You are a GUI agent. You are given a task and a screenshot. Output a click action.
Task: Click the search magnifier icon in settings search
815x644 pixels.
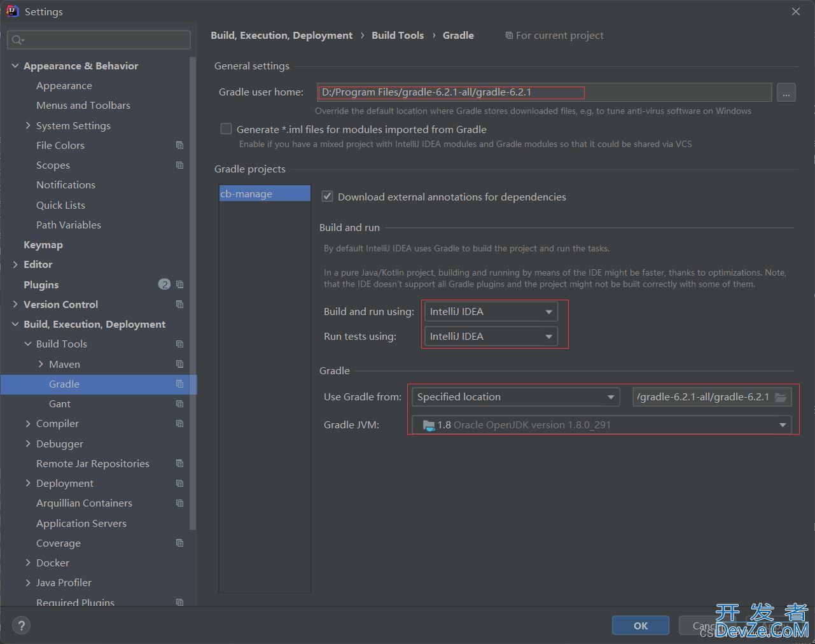(x=17, y=40)
